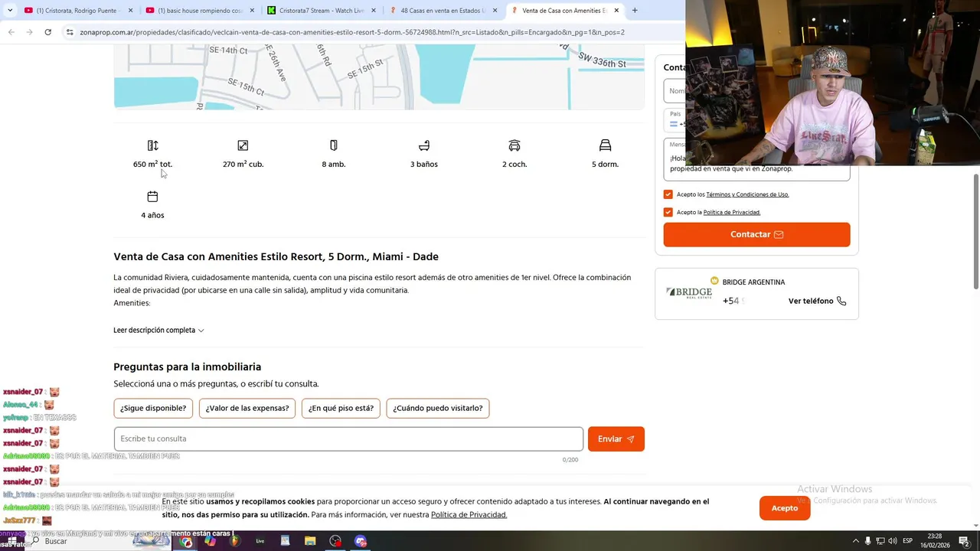Image resolution: width=980 pixels, height=551 pixels.
Task: Click the browser back arrow
Action: click(11, 32)
